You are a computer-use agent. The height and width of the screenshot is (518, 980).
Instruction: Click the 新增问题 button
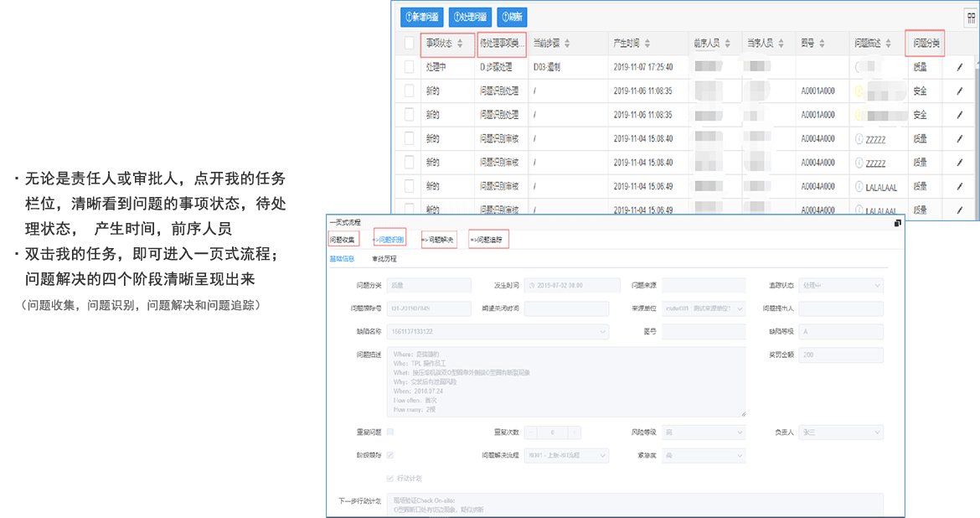pos(422,16)
